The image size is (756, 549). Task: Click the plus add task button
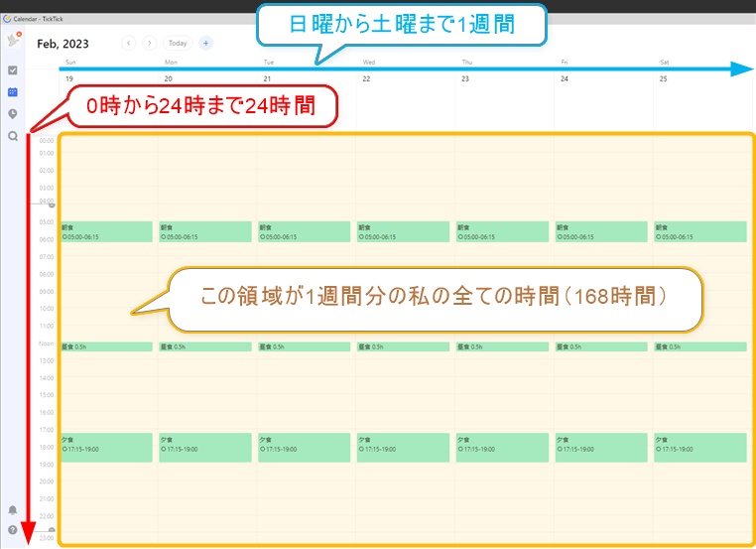point(206,43)
